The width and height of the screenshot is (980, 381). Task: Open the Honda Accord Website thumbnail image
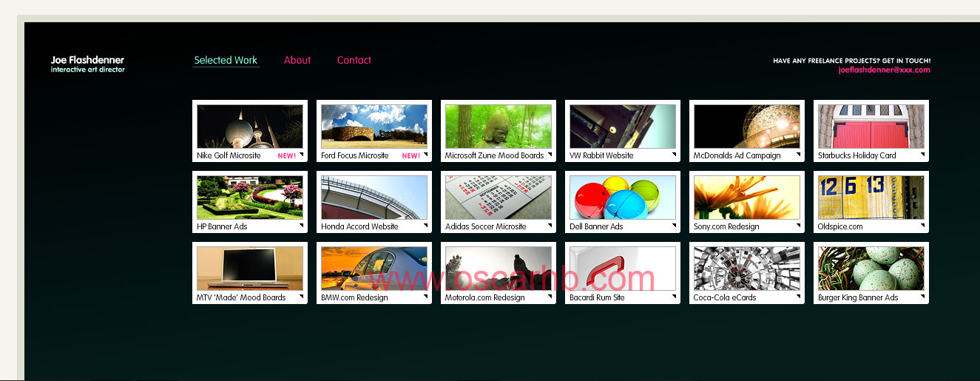click(x=374, y=198)
